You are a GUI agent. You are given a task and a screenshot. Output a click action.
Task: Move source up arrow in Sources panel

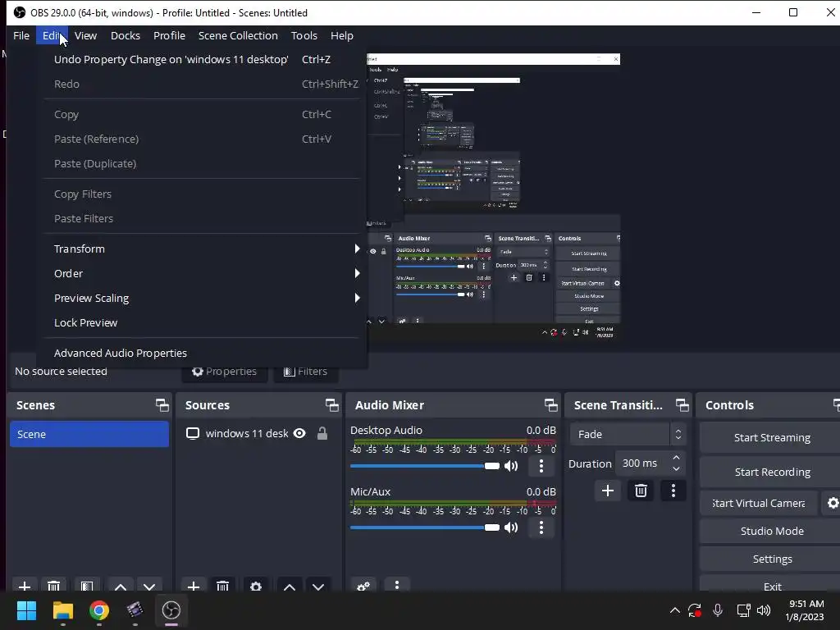290,586
